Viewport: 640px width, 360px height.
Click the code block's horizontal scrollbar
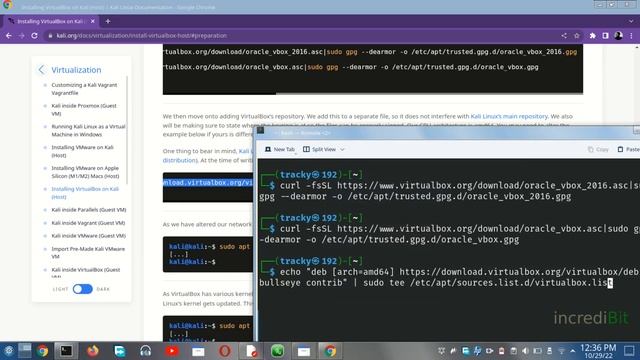pyautogui.click(x=220, y=93)
